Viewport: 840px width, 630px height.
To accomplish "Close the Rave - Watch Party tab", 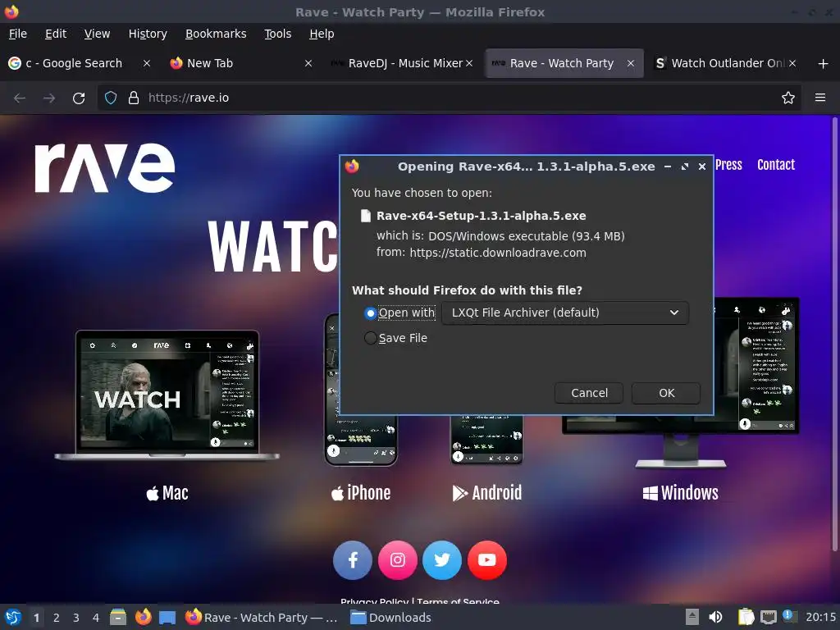I will pos(631,63).
